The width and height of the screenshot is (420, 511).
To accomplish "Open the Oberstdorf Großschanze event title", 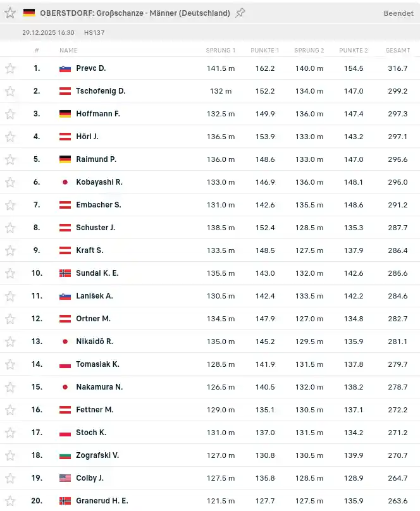I will 135,13.
